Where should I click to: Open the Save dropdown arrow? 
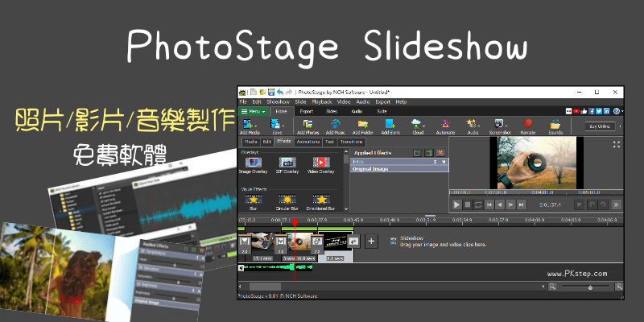(283, 126)
